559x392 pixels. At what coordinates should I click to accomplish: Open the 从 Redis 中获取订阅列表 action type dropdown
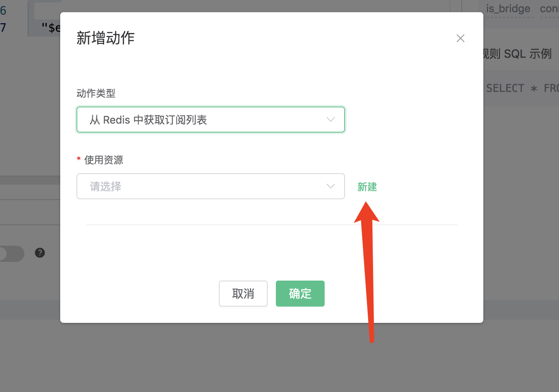coord(211,120)
